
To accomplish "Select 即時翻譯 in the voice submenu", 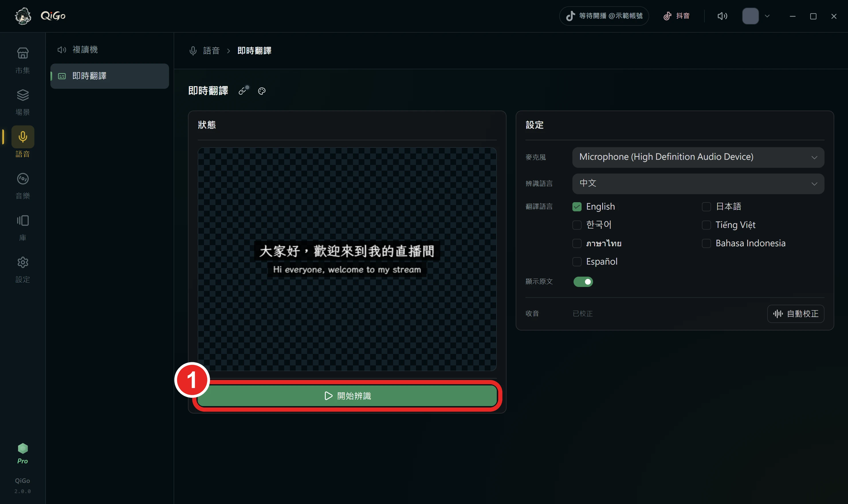I will pyautogui.click(x=109, y=76).
